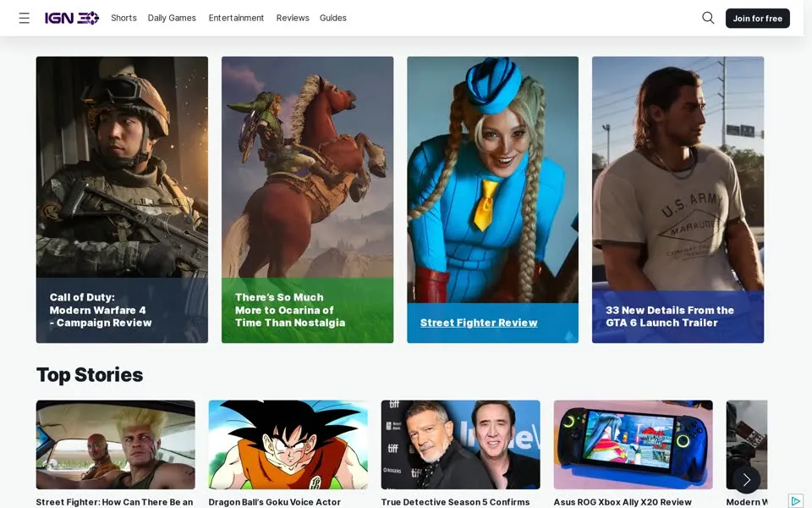
Task: Open True Detective Season 5 Confirms headline
Action: [455, 502]
